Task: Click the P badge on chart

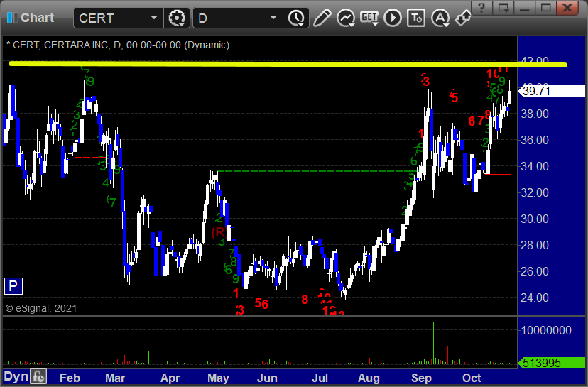Action: click(x=13, y=286)
